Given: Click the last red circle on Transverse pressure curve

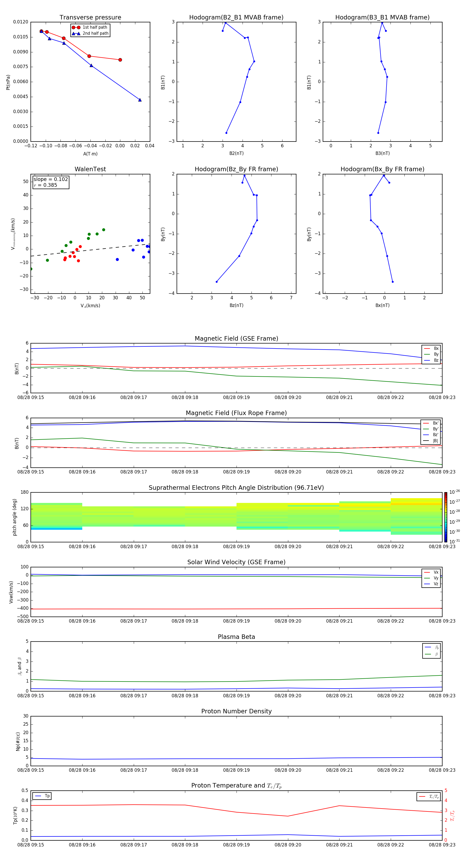Looking at the screenshot, I should pyautogui.click(x=120, y=60).
